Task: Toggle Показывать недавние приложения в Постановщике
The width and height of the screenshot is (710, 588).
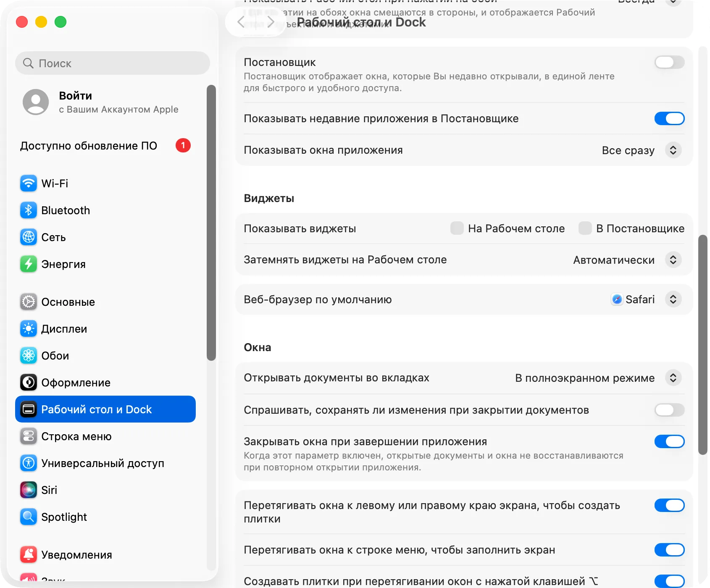Action: pyautogui.click(x=669, y=118)
